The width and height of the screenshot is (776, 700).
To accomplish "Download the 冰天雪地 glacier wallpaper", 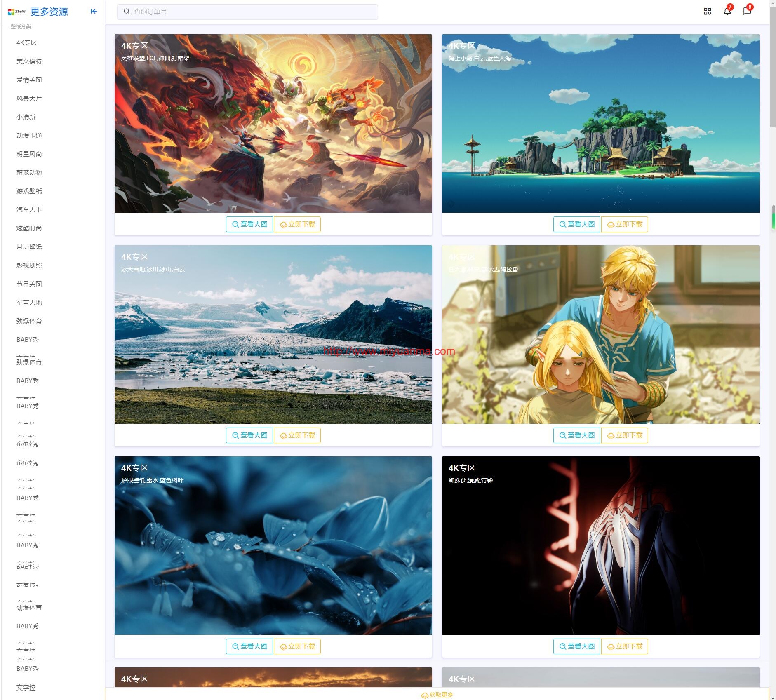I will point(297,435).
